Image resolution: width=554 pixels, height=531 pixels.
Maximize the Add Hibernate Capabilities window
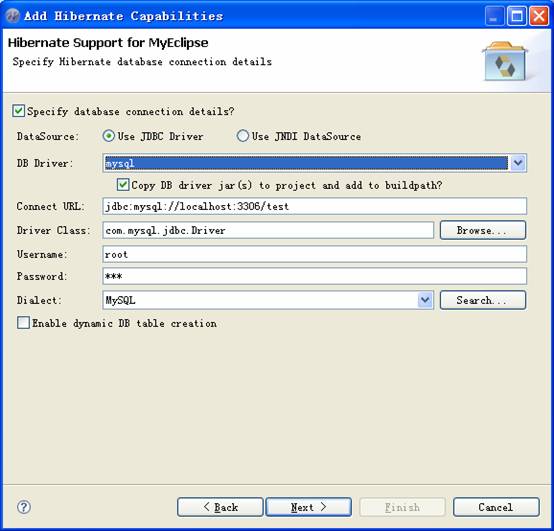(517, 16)
